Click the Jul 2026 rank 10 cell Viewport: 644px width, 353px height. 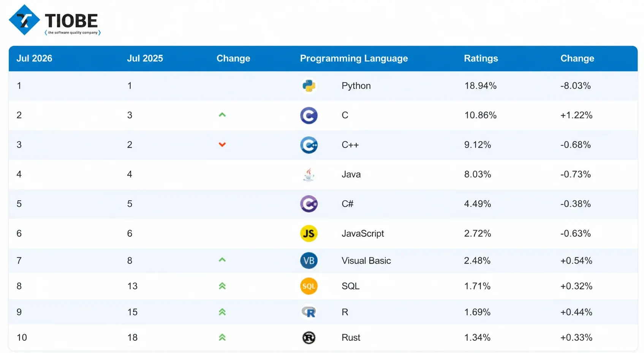[22, 337]
